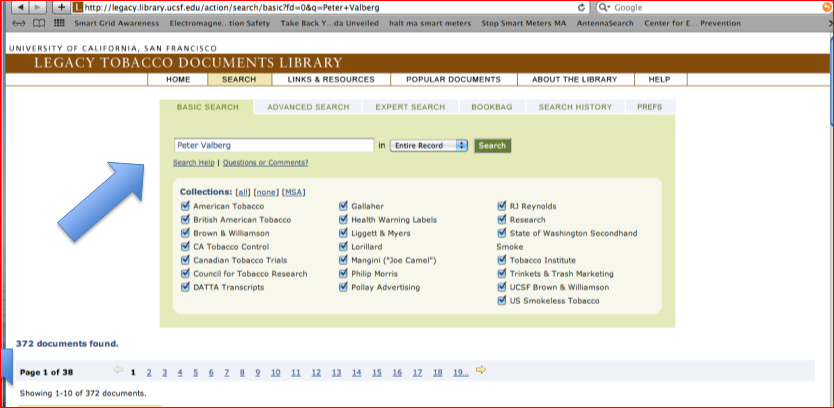This screenshot has width=834, height=408.
Task: Toggle CA Tobacco Control checkbox
Action: [185, 246]
